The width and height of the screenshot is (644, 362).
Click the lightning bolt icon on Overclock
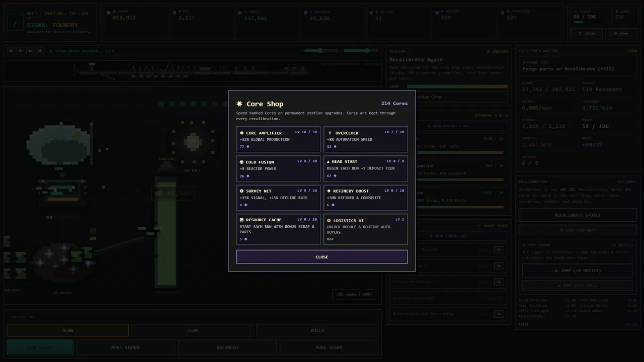pos(330,133)
